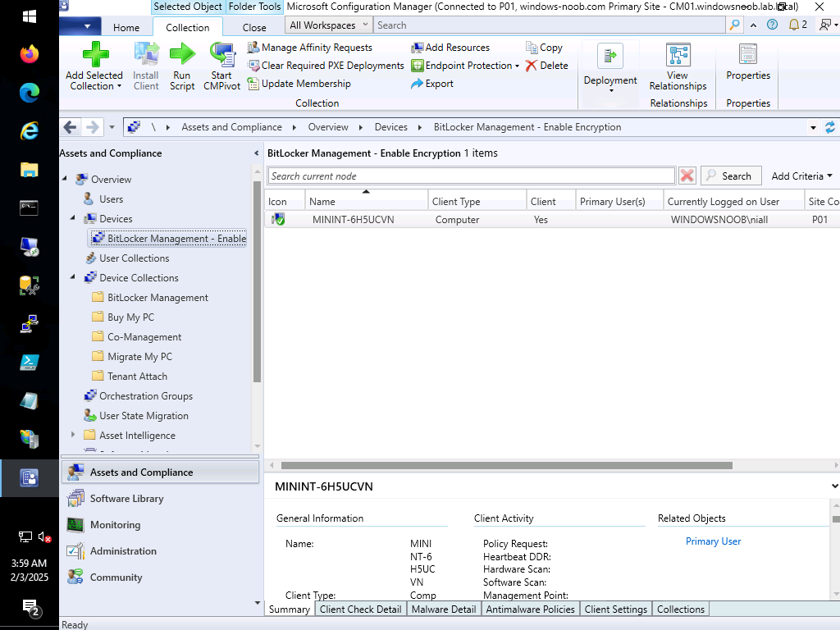Click Update Membership
Viewport: 840px width, 630px height.
point(299,84)
